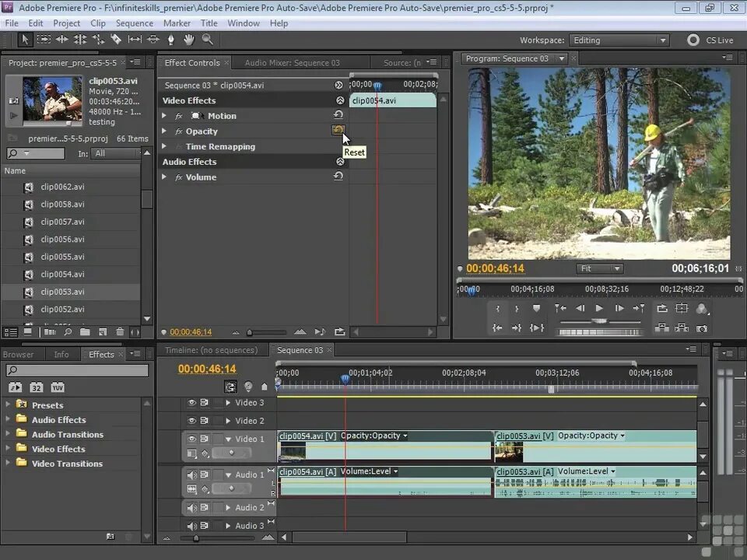Activate the Hand tool
The height and width of the screenshot is (560, 747).
[188, 40]
